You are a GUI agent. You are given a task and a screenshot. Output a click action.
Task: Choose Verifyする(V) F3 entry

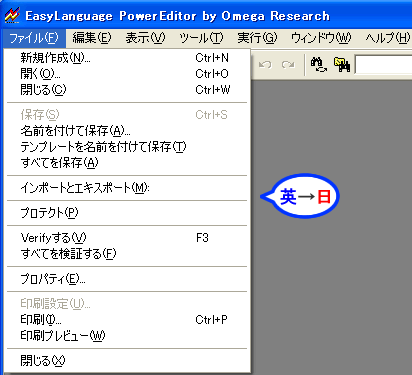pos(127,238)
